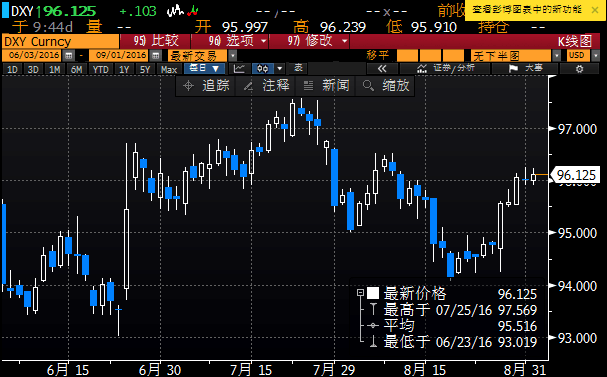Image resolution: width=607 pixels, height=377 pixels.
Task: Edit end date field 09/01/2016
Action: (118, 55)
